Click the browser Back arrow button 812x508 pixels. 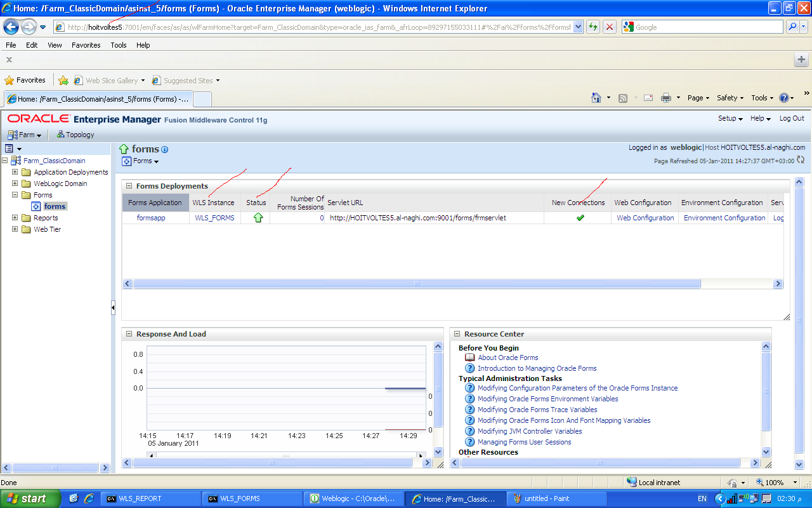[11, 27]
